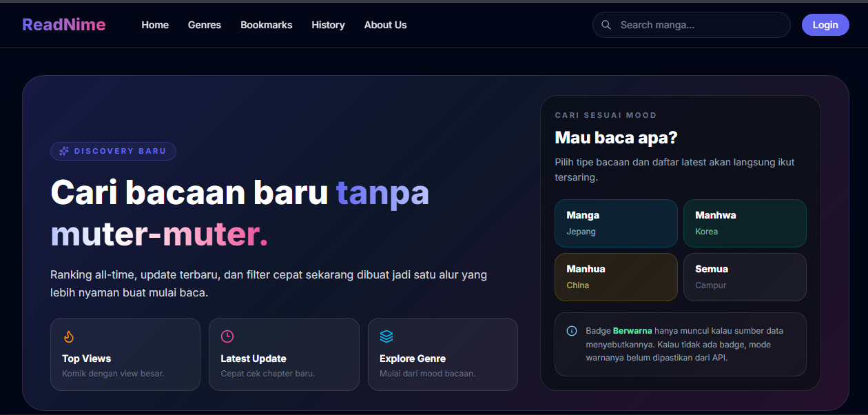This screenshot has width=868, height=415.
Task: Visit the About Us page
Action: 385,25
